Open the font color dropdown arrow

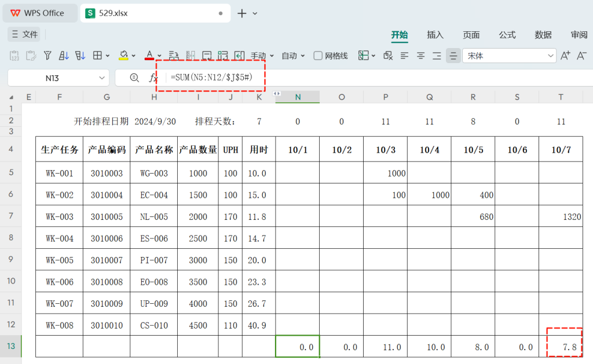point(159,56)
